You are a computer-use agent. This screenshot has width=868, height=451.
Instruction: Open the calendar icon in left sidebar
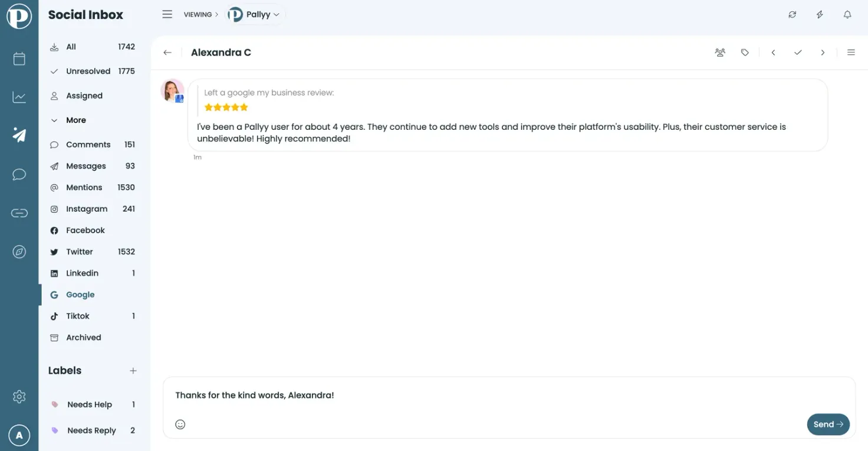point(19,58)
